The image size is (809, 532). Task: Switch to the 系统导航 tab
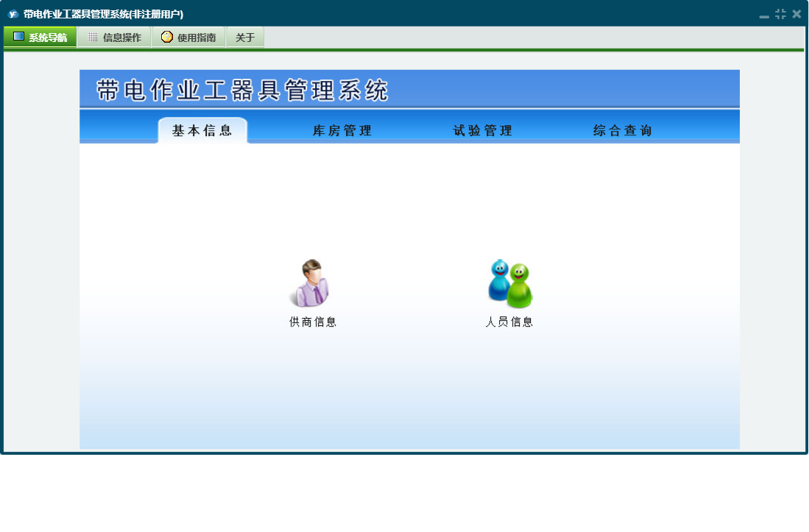40,37
